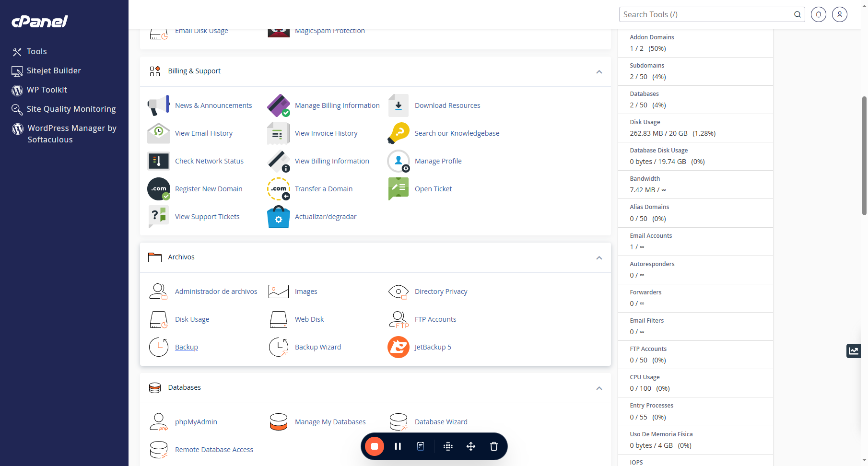Collapse the Databases section

coord(599,388)
